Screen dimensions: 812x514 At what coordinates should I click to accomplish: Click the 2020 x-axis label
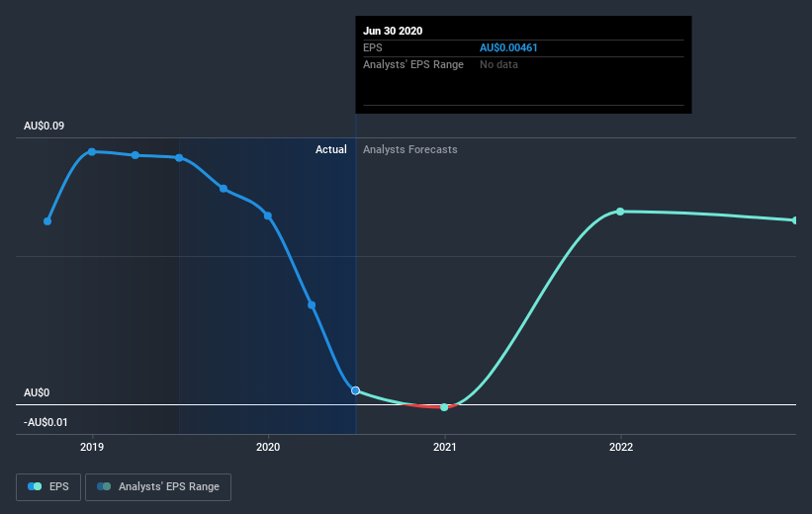pos(268,447)
